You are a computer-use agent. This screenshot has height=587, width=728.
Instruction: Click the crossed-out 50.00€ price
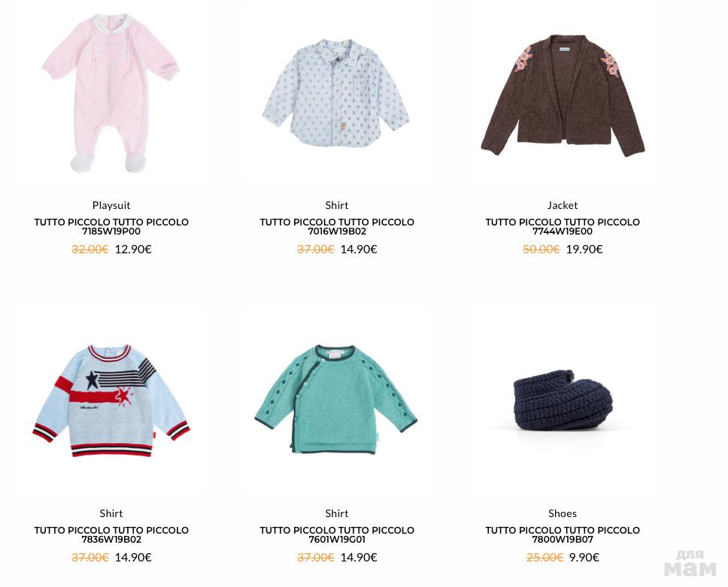(541, 250)
